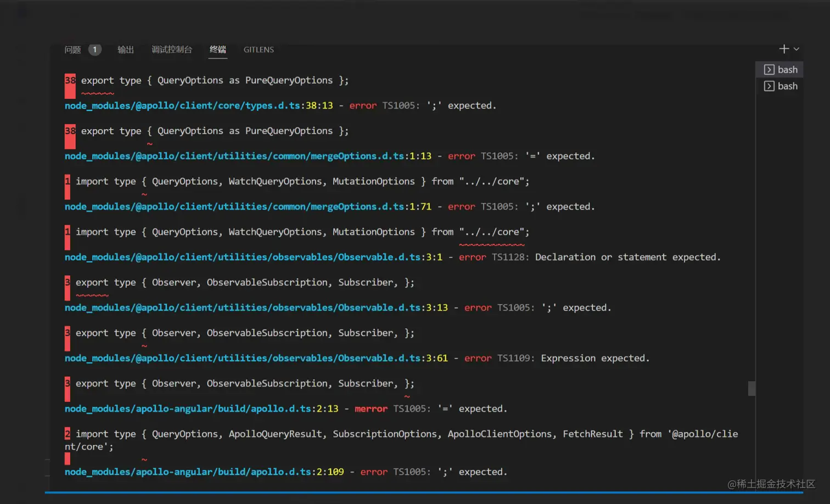The image size is (830, 504).
Task: Switch to the second bash terminal
Action: coord(781,86)
